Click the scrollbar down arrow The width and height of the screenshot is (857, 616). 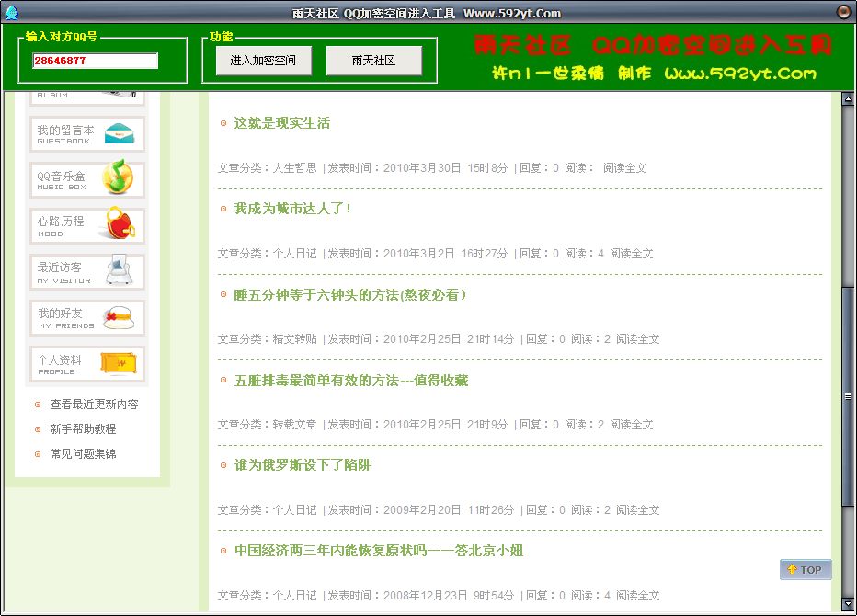tap(848, 604)
